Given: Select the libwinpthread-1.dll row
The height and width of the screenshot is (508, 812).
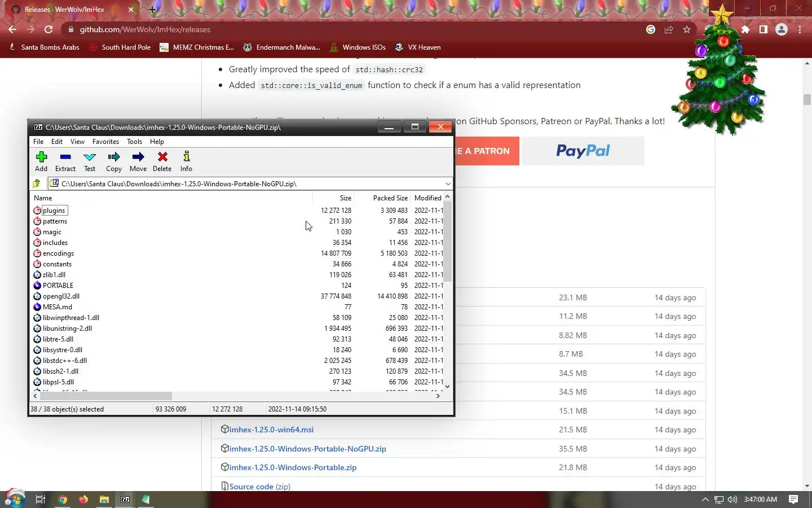Looking at the screenshot, I should click(x=237, y=318).
